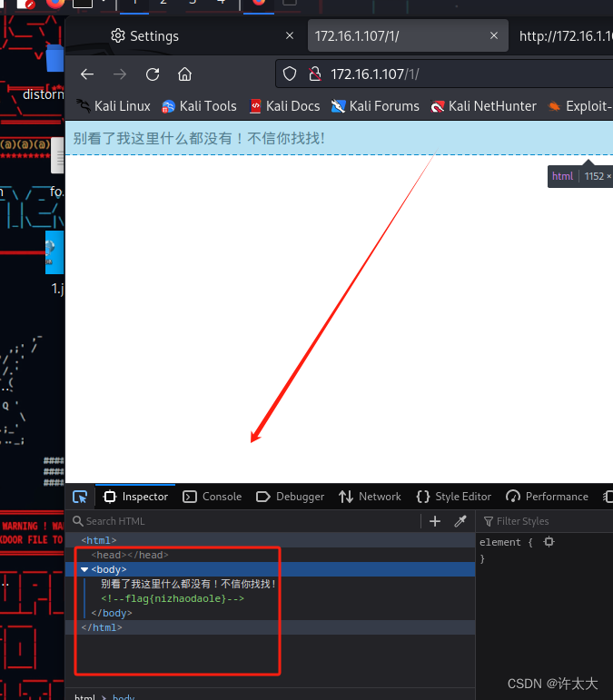
Task: Close the 172.16.1.107/1/ tab
Action: [x=494, y=35]
